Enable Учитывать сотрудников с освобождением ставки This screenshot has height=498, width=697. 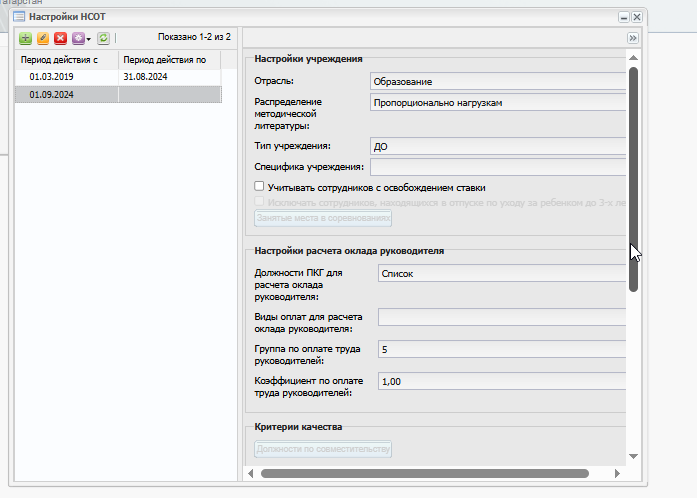point(259,186)
